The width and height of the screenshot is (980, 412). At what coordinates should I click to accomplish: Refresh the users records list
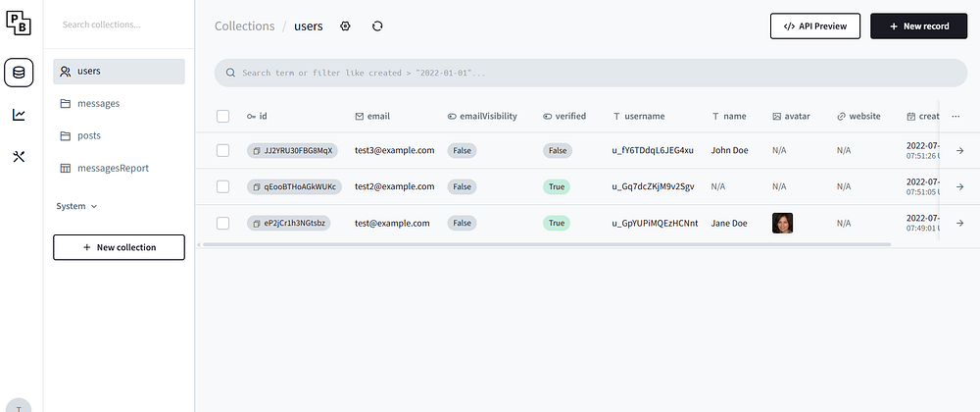click(377, 26)
